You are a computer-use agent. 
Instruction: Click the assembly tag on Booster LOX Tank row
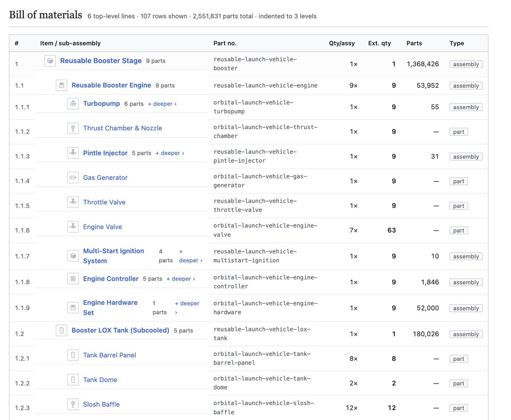[x=466, y=334]
